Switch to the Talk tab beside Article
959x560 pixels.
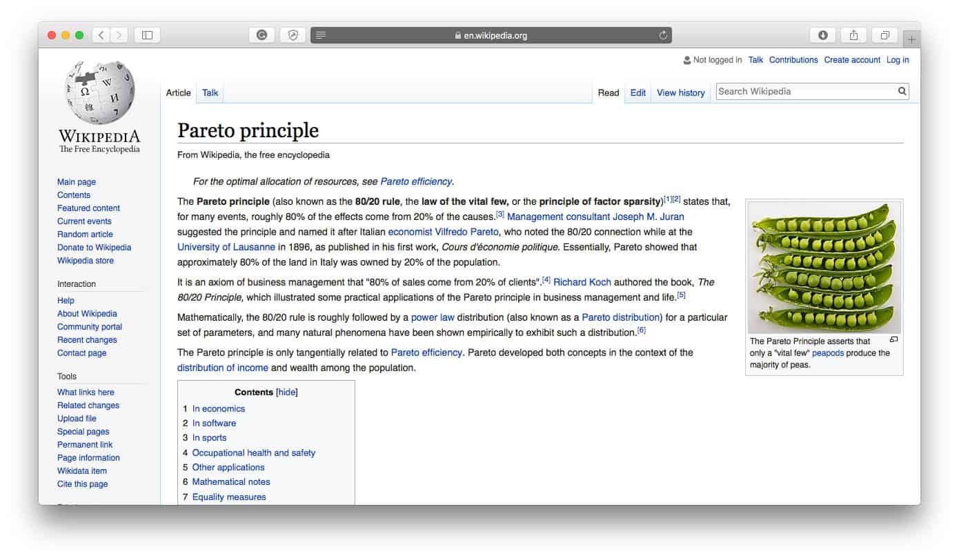coord(210,92)
